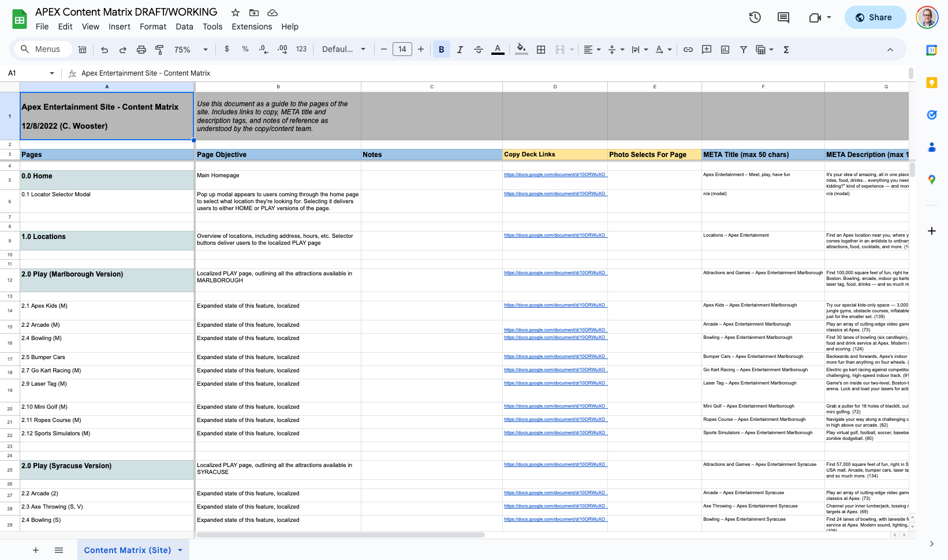Open copy deck link in 0.0 Home row
Screen dimensions: 948x560
click(555, 174)
